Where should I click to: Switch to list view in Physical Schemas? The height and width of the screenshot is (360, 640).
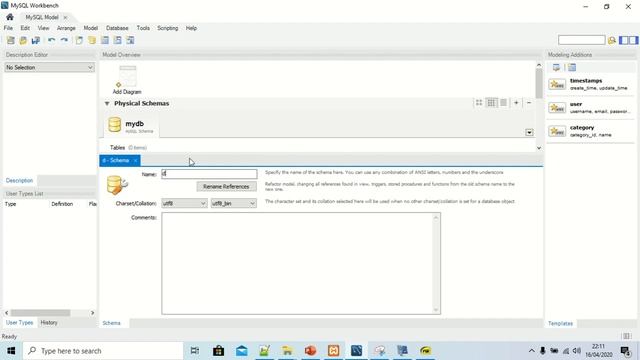click(x=504, y=103)
